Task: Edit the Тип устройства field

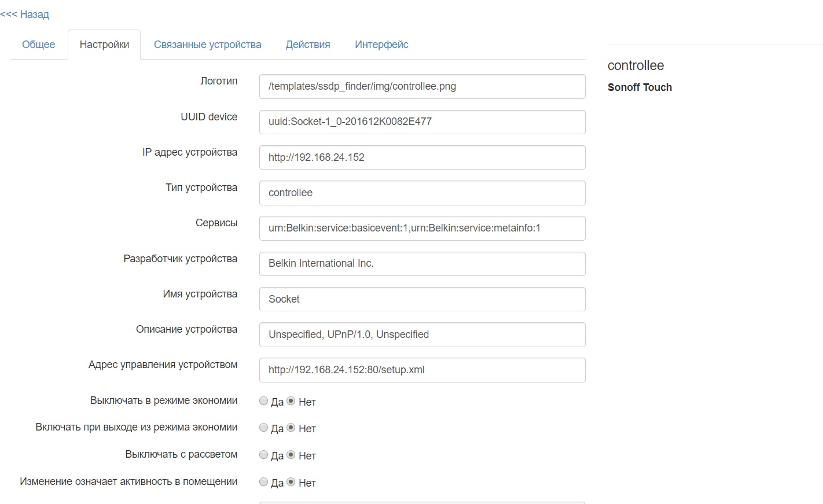Action: click(x=422, y=193)
